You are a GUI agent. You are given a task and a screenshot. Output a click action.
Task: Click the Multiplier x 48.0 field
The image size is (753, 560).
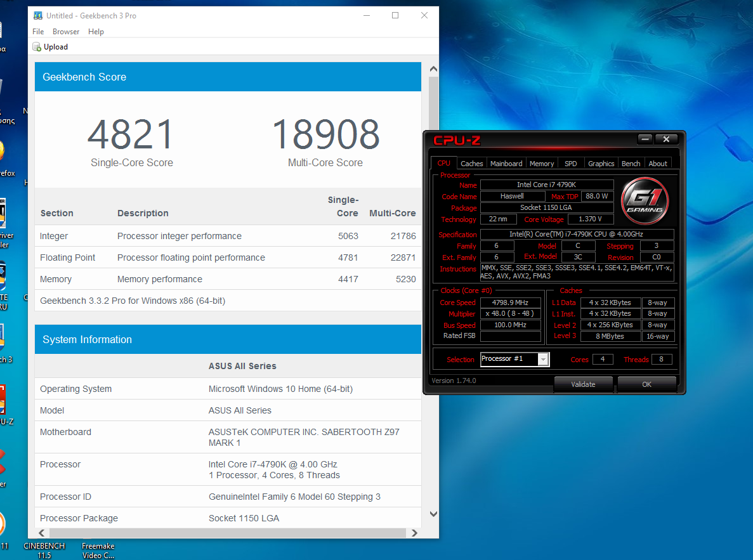point(510,314)
